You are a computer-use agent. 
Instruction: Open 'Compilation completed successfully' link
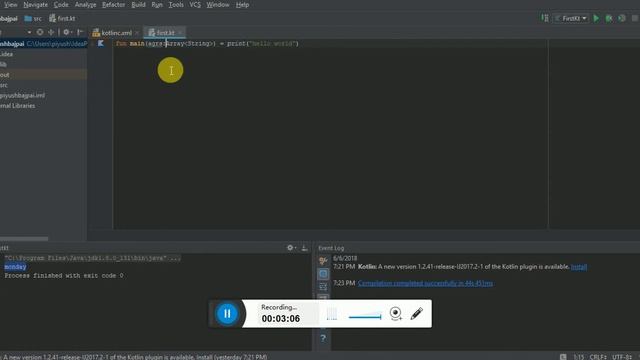[425, 283]
